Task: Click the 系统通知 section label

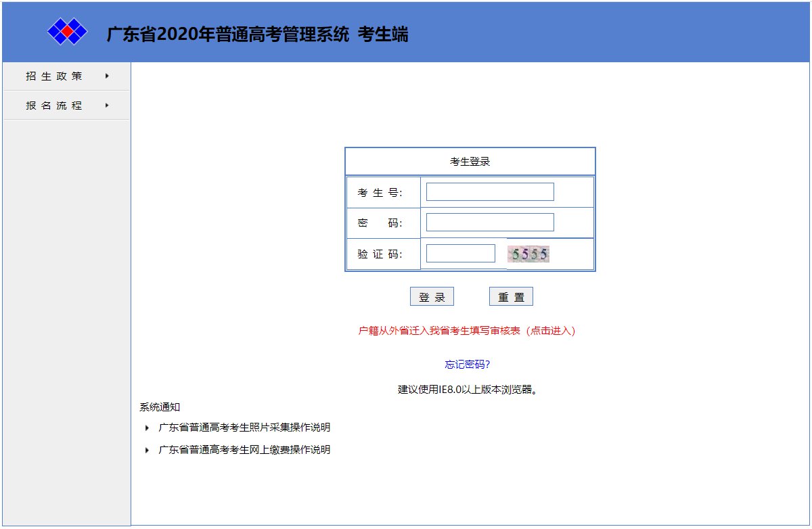Action: click(x=160, y=407)
